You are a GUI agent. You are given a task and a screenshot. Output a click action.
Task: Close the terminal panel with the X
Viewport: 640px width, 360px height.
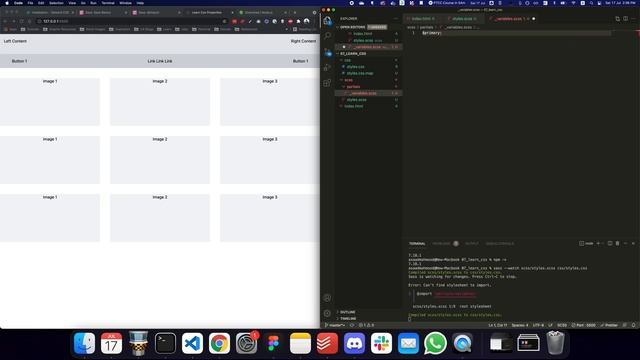pos(633,243)
